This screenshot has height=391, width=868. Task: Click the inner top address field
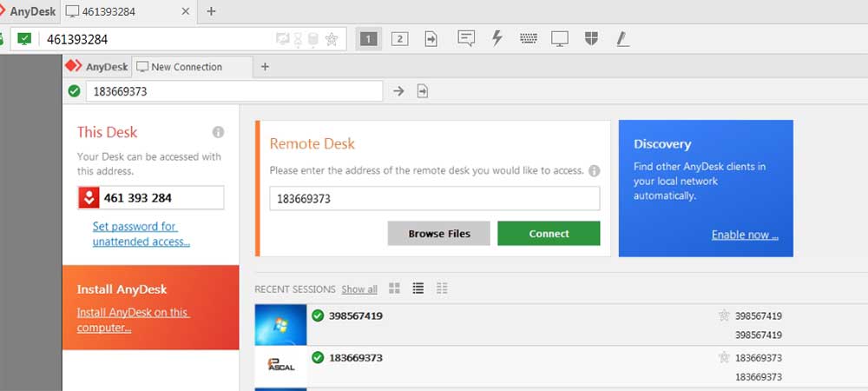[234, 91]
